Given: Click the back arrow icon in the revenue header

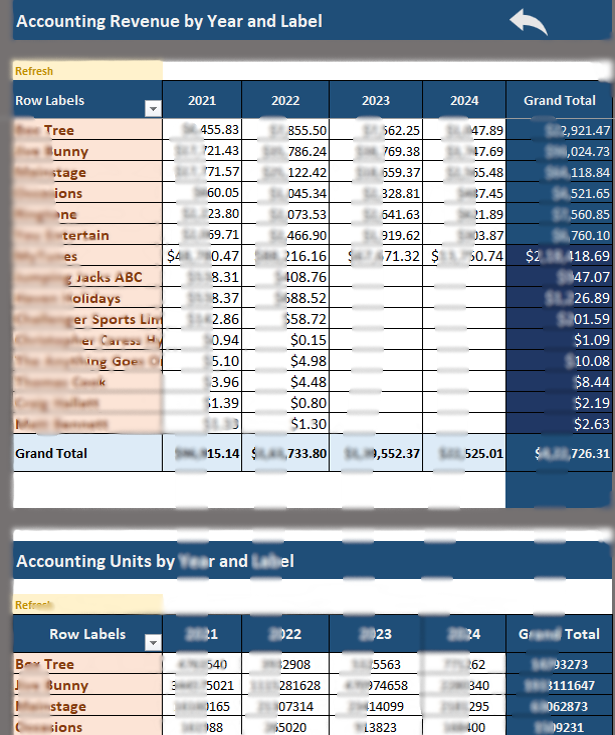Looking at the screenshot, I should point(528,22).
